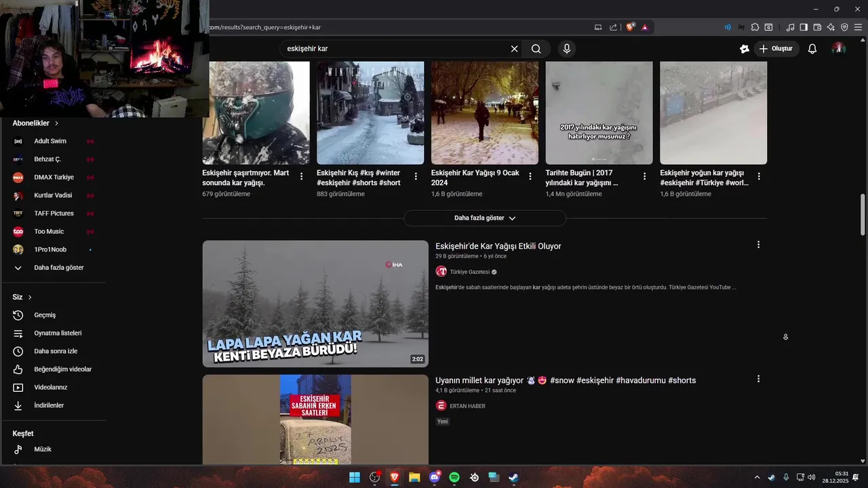Show hidden icons in the system tray
The height and width of the screenshot is (488, 868).
click(x=757, y=477)
